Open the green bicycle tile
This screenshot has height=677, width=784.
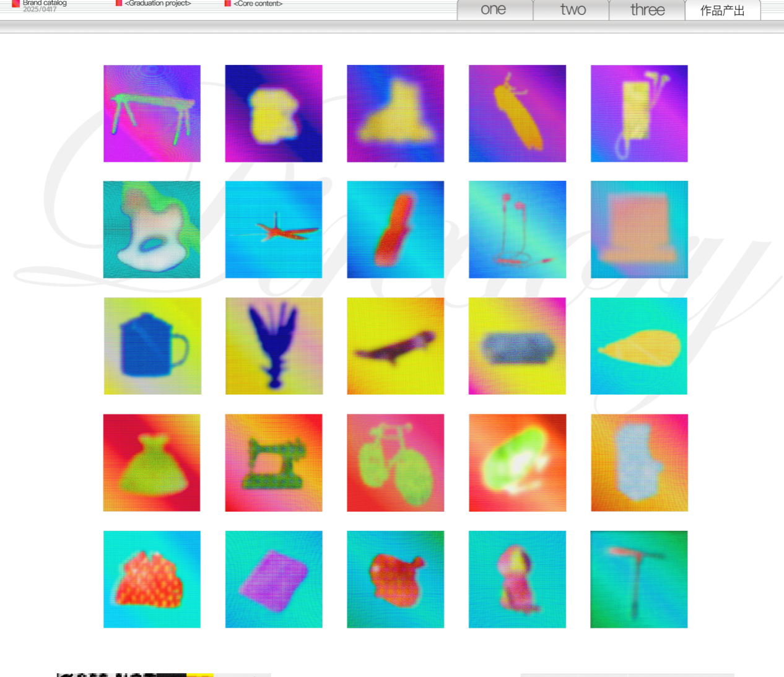(x=395, y=463)
